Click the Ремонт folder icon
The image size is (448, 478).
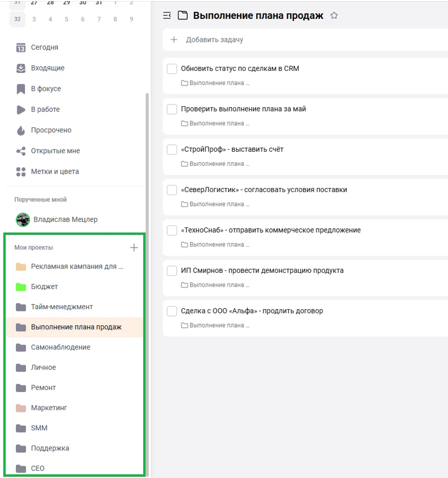[x=21, y=388]
